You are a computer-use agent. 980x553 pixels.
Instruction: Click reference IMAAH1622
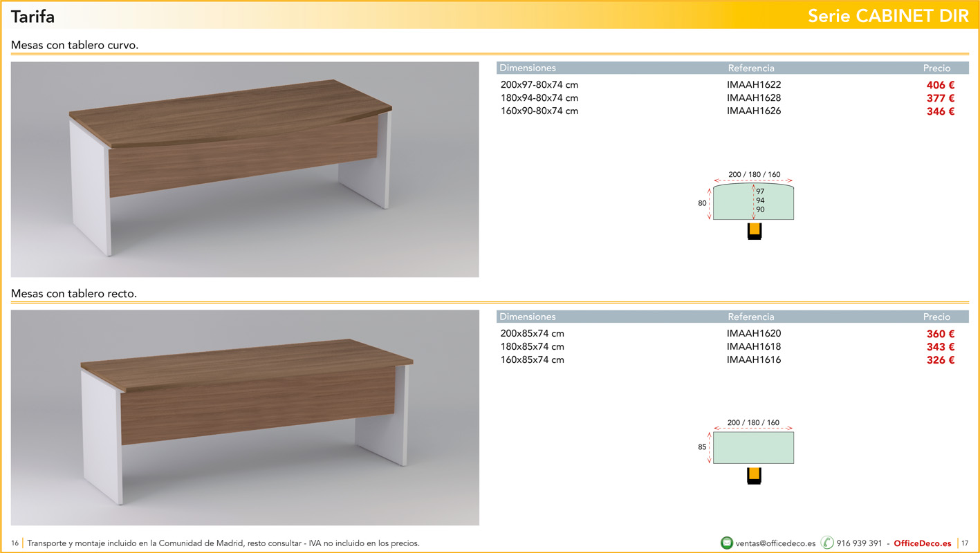(754, 85)
